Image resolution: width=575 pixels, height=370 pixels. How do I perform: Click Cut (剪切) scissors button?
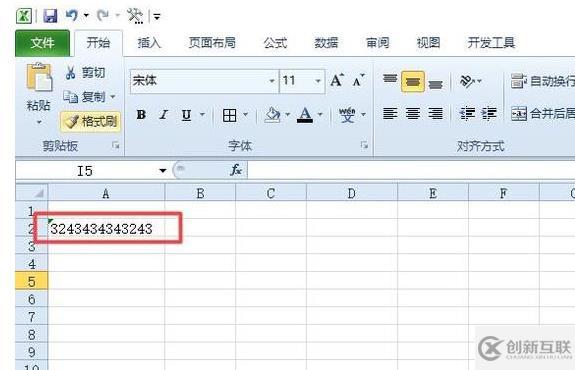85,73
